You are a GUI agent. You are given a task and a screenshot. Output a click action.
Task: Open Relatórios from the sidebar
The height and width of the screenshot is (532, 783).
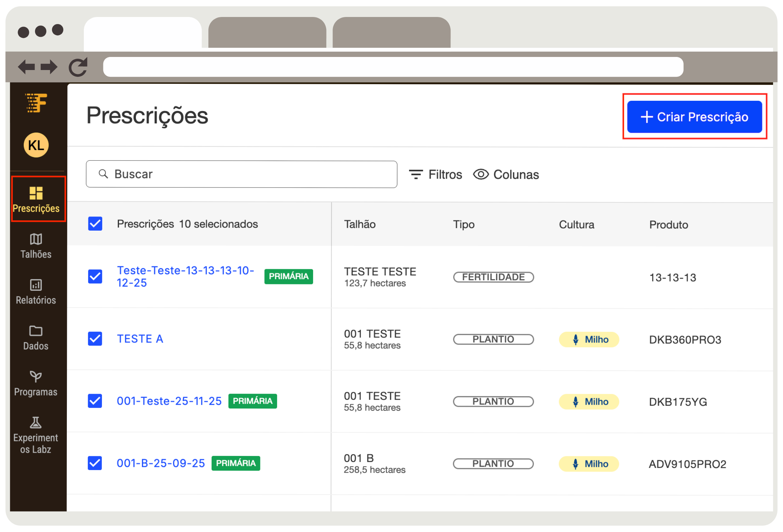[36, 292]
